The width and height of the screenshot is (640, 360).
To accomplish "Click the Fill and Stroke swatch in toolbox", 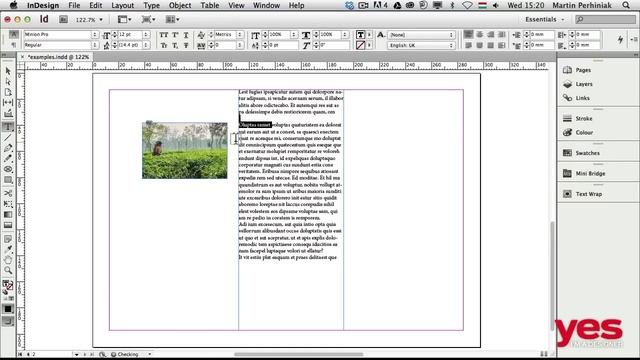I will point(8,286).
